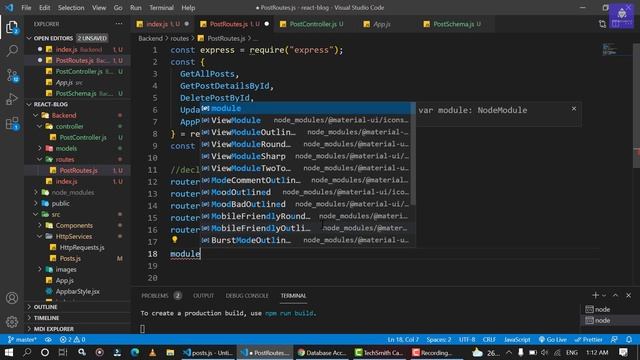Open the Manage gear icon

tap(12, 322)
